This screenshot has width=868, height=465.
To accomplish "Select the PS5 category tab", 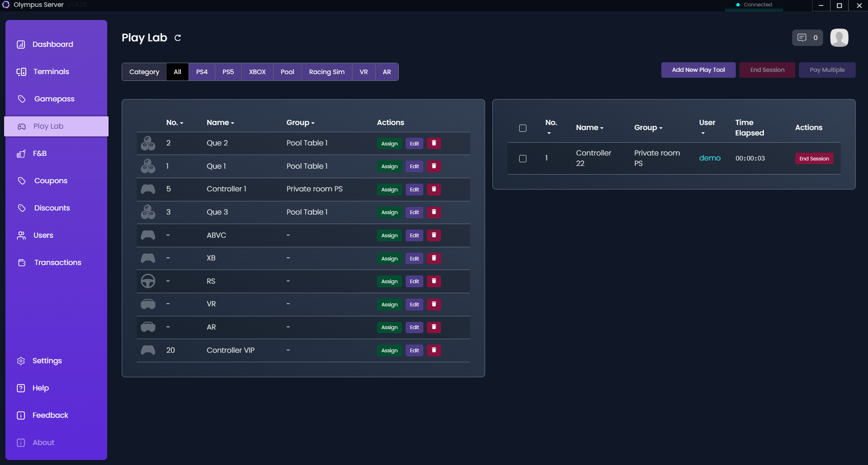I will (x=228, y=71).
